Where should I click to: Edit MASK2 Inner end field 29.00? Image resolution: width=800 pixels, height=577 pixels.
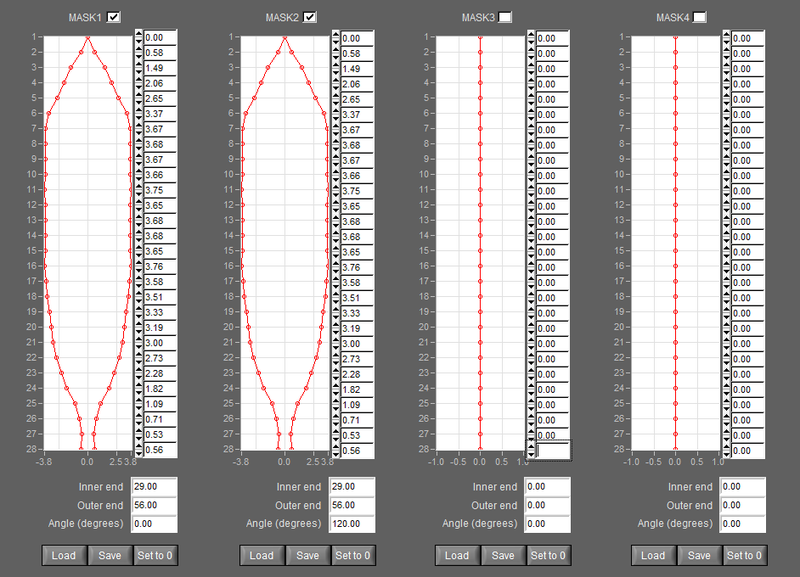coord(352,487)
